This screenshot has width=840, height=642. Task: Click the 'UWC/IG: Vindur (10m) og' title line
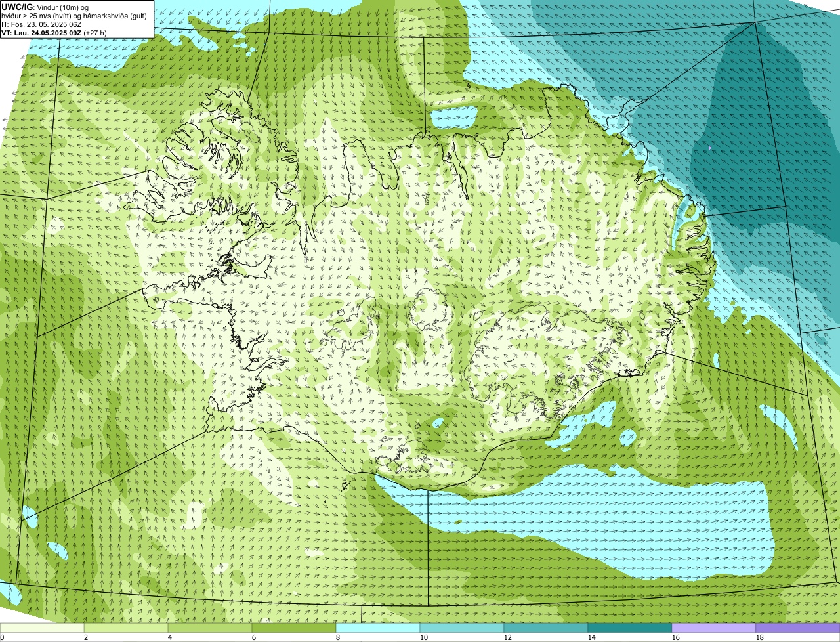(45, 7)
